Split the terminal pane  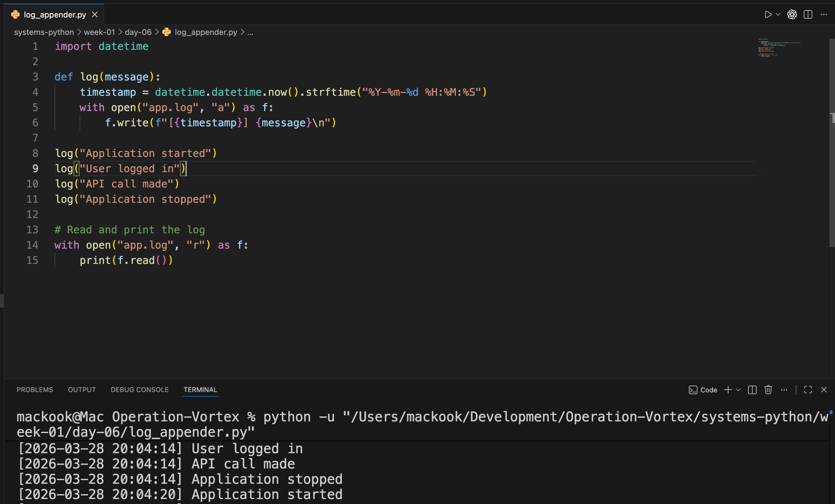point(752,390)
